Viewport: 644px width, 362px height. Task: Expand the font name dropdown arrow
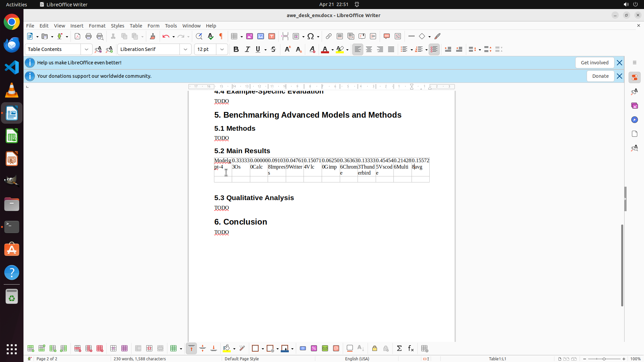[185, 49]
